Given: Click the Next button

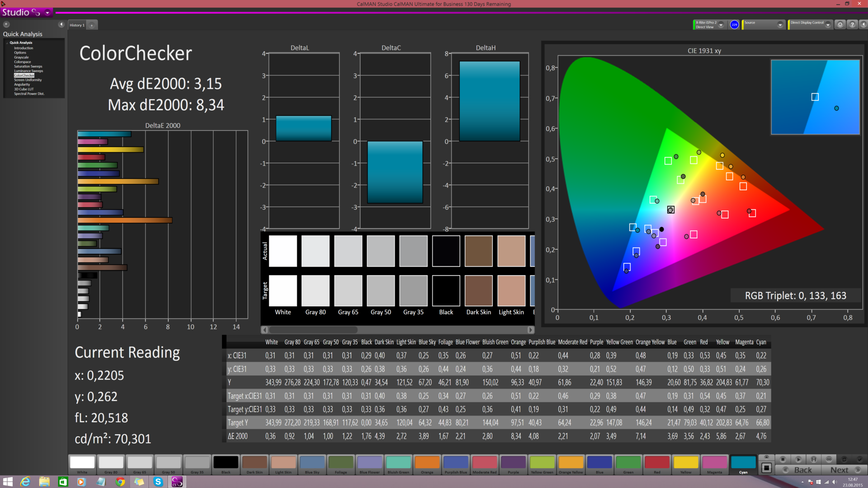Looking at the screenshot, I should point(840,470).
